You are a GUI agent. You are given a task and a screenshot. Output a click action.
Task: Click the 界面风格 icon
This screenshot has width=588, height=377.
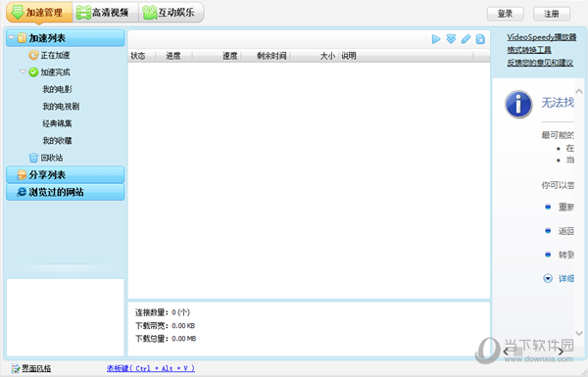coord(16,368)
